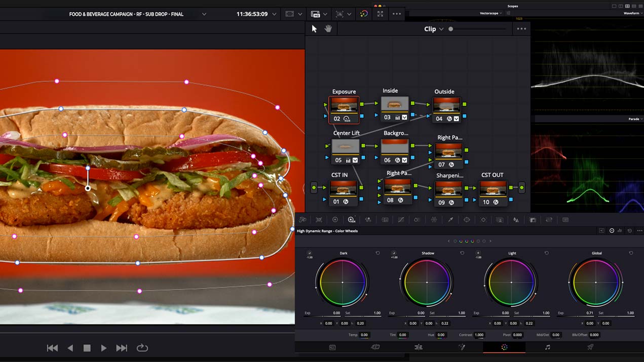This screenshot has height=362, width=644.
Task: Open the Tracker palette
Action: pos(483,219)
